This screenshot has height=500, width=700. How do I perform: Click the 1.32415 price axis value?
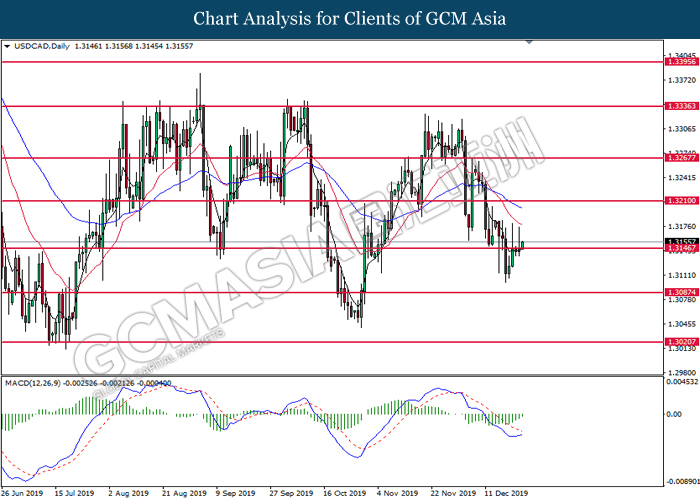pos(682,178)
